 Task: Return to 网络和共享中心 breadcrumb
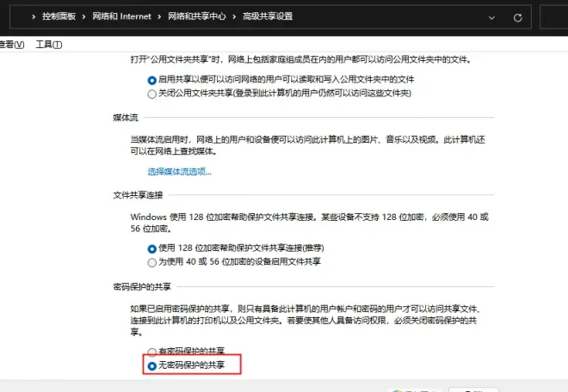point(195,17)
